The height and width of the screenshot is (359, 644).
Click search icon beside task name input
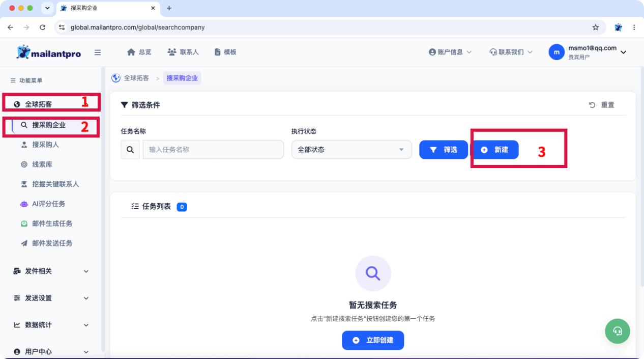(130, 150)
